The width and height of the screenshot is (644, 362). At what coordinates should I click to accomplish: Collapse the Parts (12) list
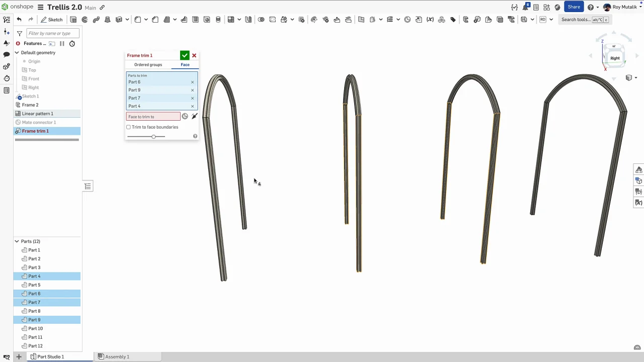17,241
